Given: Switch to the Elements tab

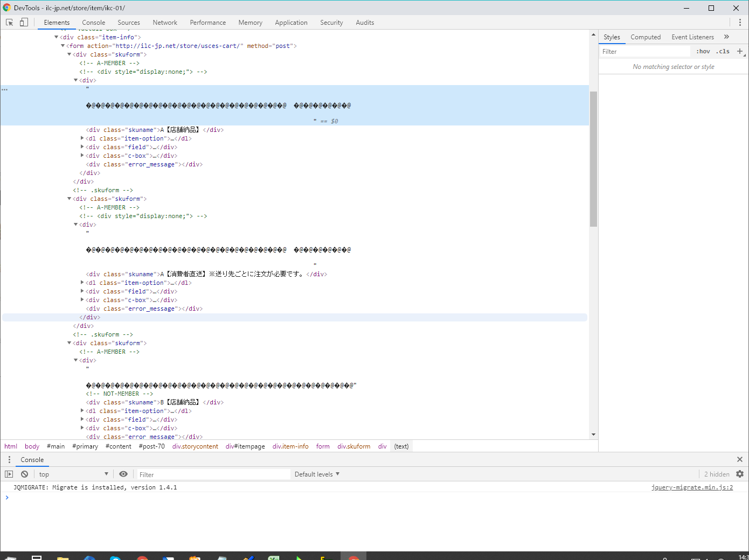Looking at the screenshot, I should pos(57,23).
